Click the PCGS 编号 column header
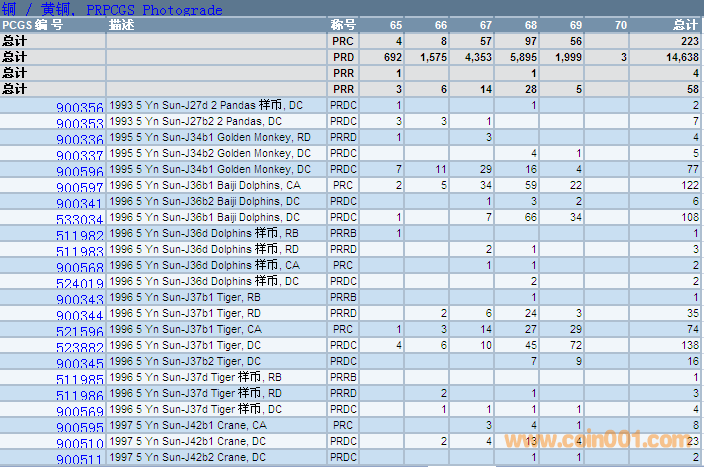Image resolution: width=704 pixels, height=467 pixels. [x=33, y=24]
